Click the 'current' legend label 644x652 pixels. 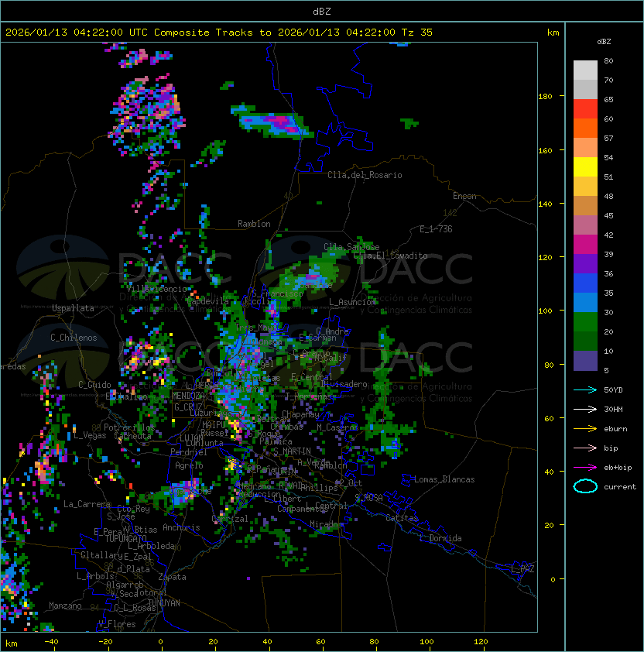pos(620,486)
